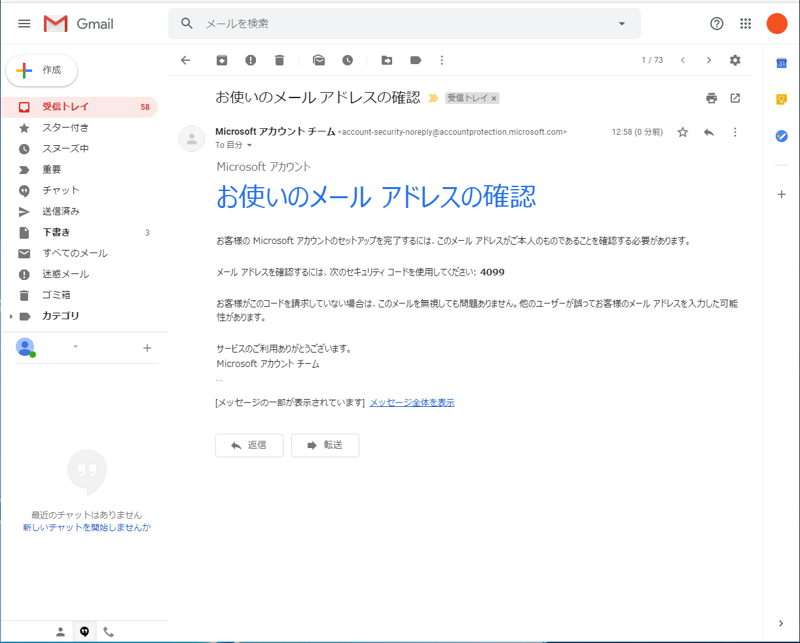The height and width of the screenshot is (643, 800).
Task: Toggle the importance marker beside subject
Action: pos(433,98)
